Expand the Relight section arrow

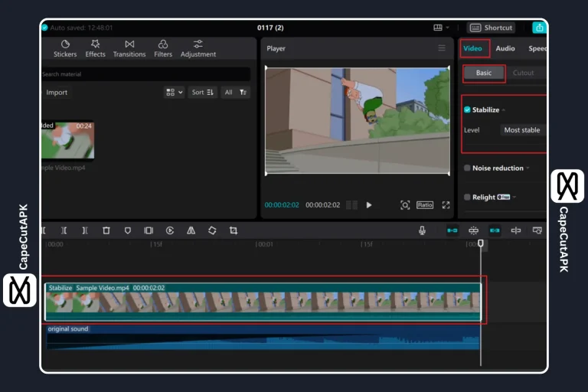click(x=514, y=197)
